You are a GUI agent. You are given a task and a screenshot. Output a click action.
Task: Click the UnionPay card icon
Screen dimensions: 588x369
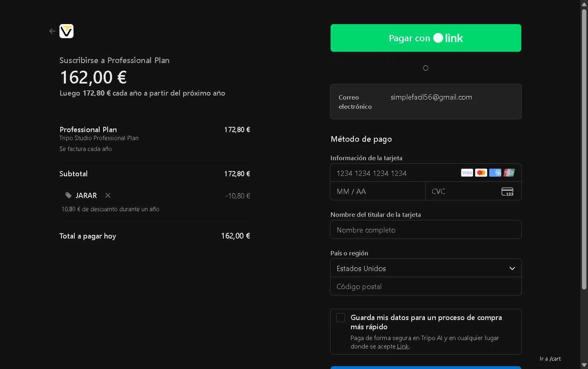pos(509,173)
